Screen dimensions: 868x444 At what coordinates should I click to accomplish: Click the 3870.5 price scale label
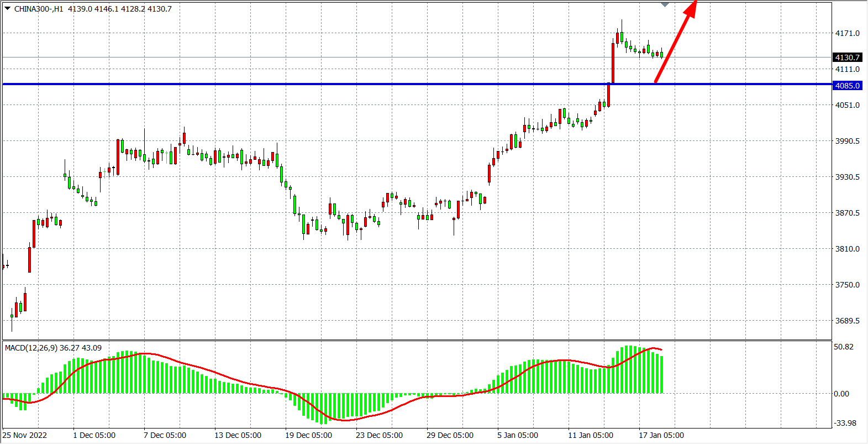click(847, 213)
